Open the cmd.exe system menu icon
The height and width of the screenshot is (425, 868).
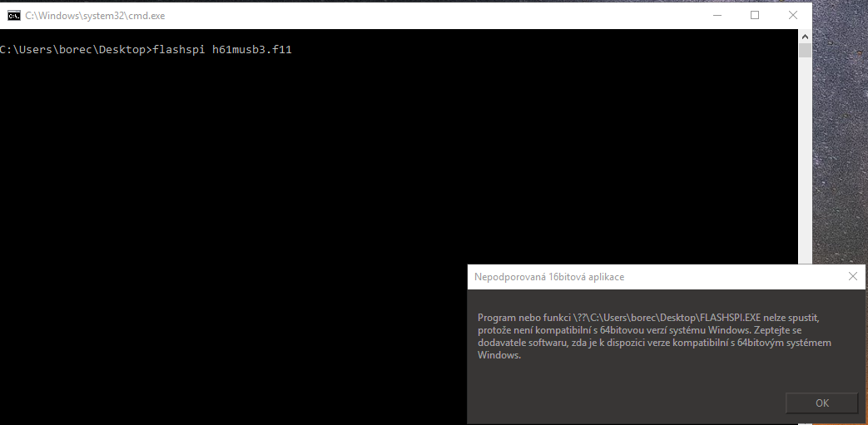14,16
